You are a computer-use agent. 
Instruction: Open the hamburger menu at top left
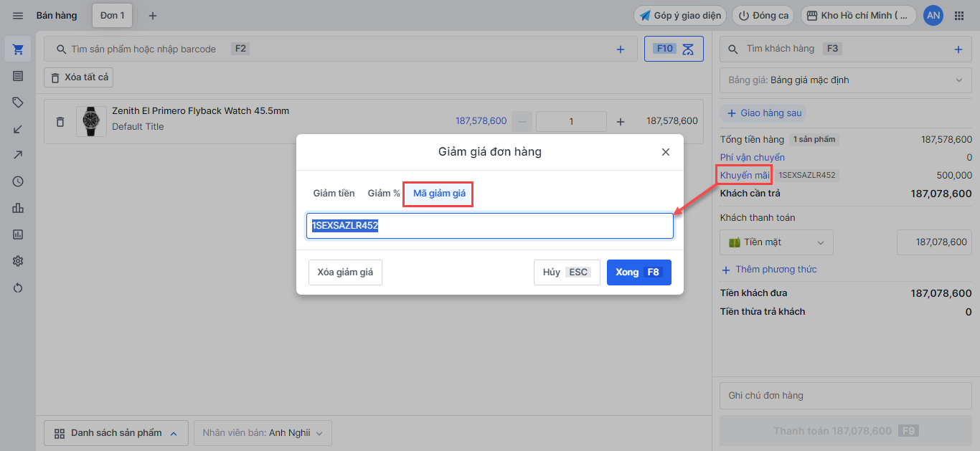click(18, 16)
